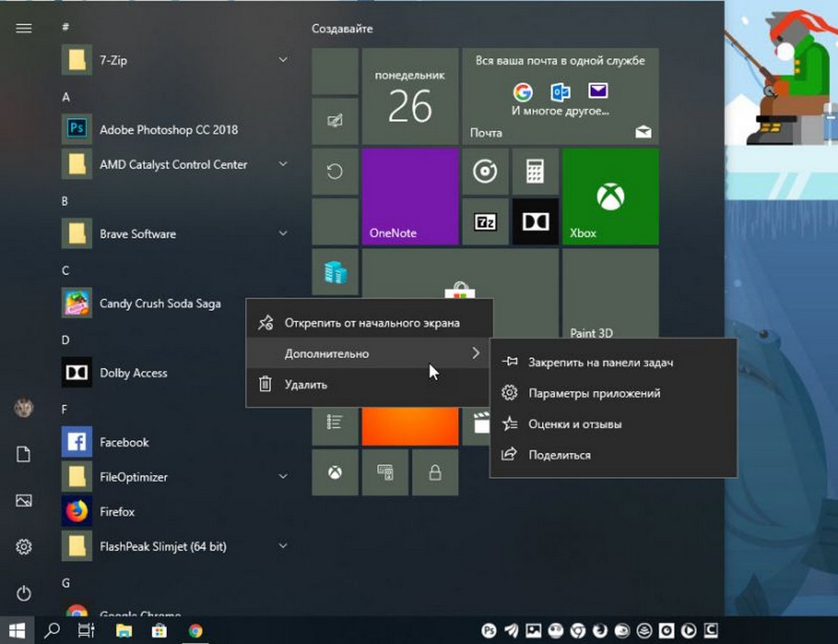Click the Создавайте group header

pyautogui.click(x=342, y=29)
